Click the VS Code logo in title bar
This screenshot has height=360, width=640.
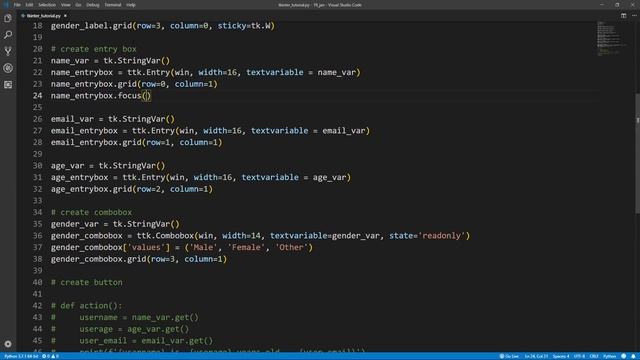click(x=6, y=5)
